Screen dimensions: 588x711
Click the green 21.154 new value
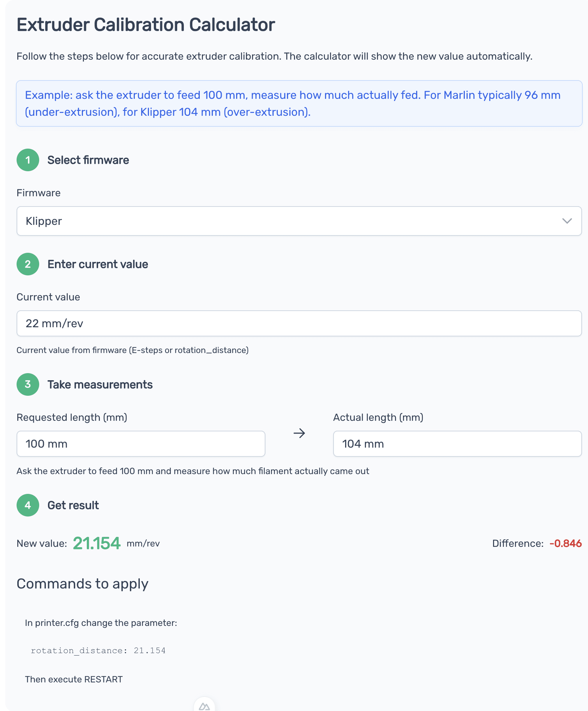coord(97,543)
